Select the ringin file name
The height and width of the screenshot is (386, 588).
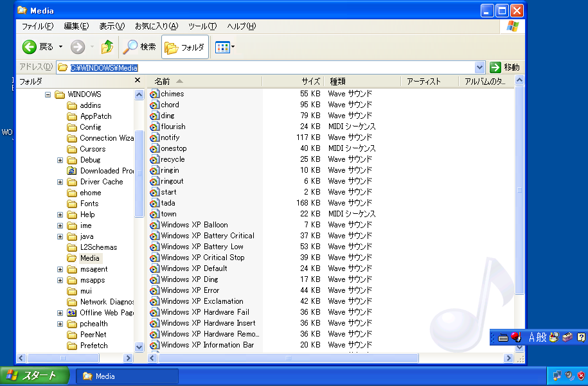[x=170, y=170]
